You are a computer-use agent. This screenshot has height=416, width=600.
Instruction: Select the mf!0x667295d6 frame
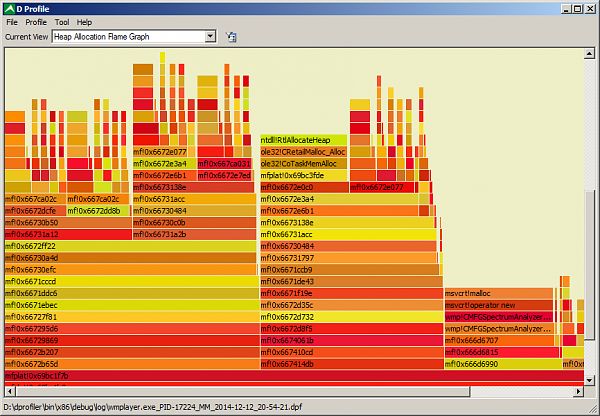(x=132, y=329)
